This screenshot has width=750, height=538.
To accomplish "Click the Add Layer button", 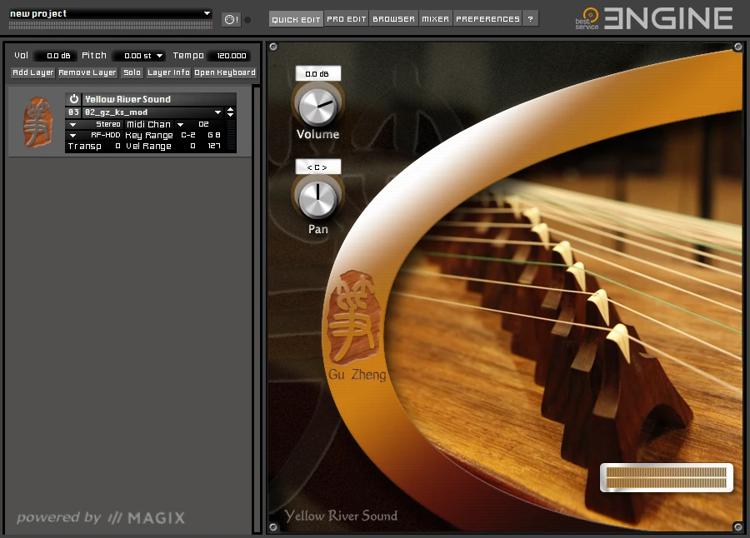I will pos(33,73).
